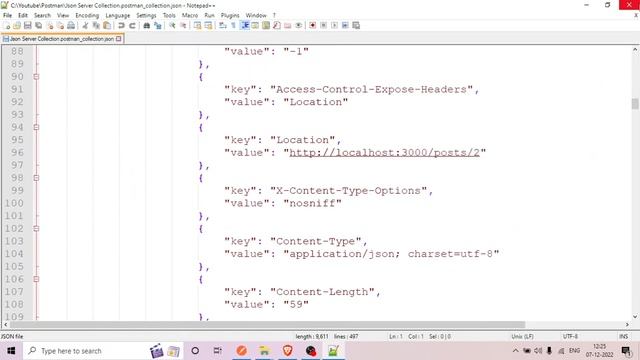Click the horizontal scrollbar right arrow
This screenshot has width=640, height=360.
[627, 324]
